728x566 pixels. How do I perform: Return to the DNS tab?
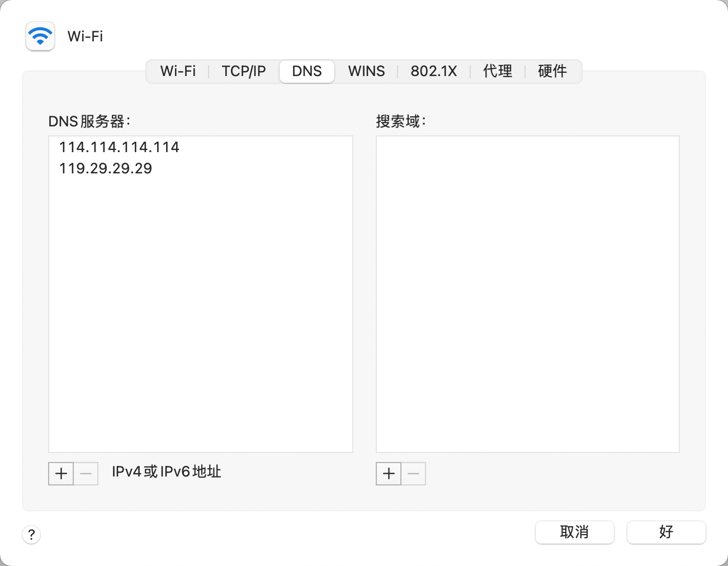[306, 71]
